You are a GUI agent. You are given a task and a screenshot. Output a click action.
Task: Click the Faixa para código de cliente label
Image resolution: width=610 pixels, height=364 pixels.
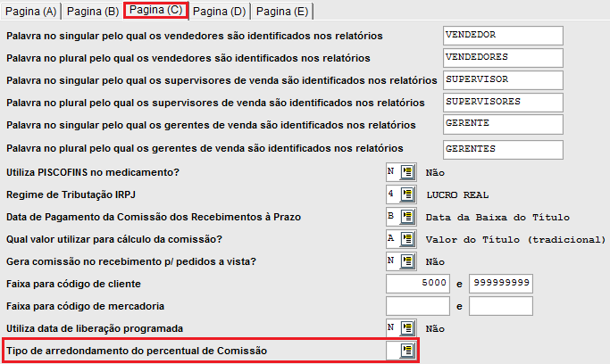click(x=73, y=284)
